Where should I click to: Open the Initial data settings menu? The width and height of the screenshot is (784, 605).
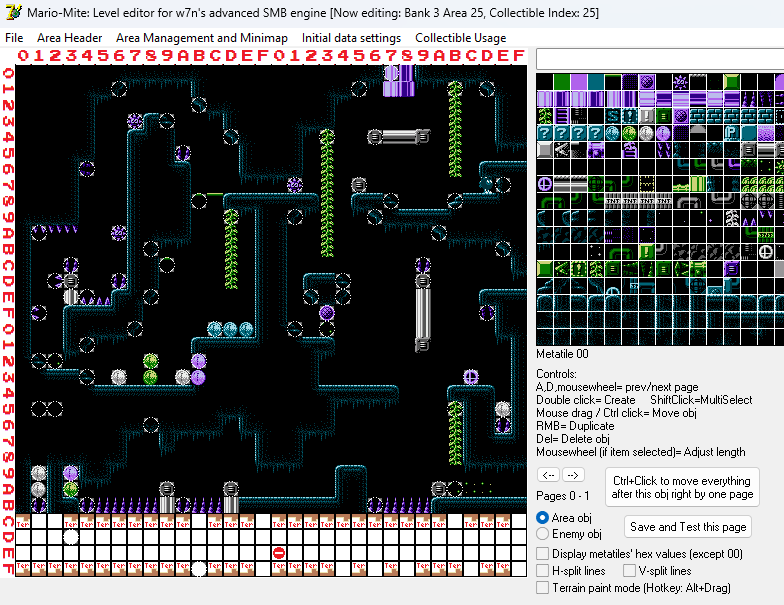pyautogui.click(x=352, y=38)
